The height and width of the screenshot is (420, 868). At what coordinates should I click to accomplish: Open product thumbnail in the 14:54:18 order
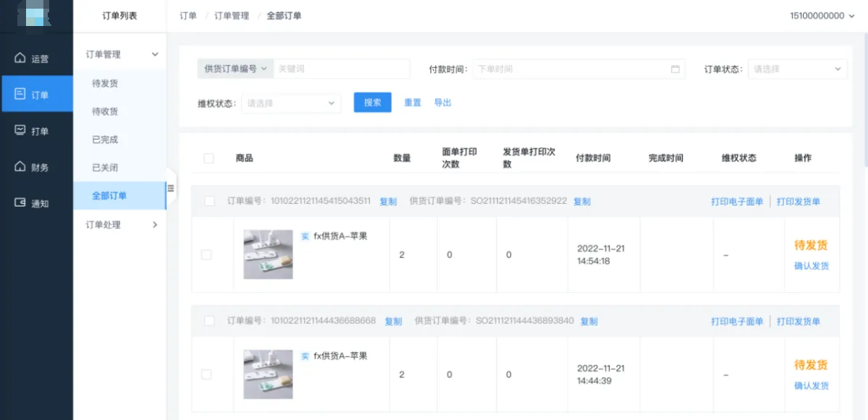(x=268, y=254)
